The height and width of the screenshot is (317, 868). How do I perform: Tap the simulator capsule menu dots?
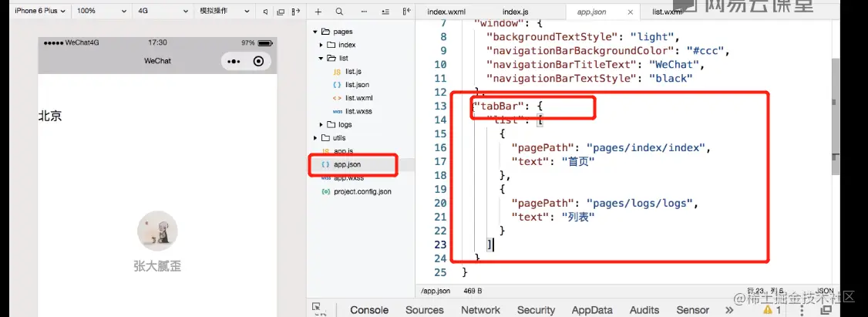(233, 62)
